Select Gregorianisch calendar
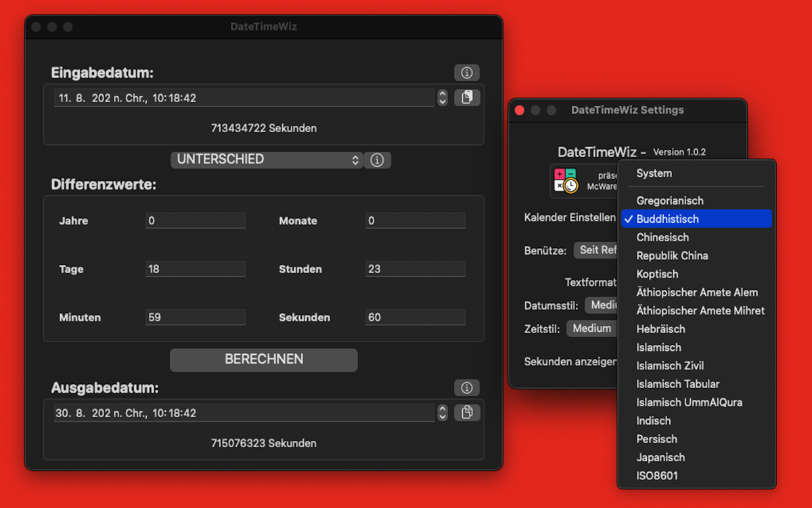The image size is (812, 508). pos(696,200)
